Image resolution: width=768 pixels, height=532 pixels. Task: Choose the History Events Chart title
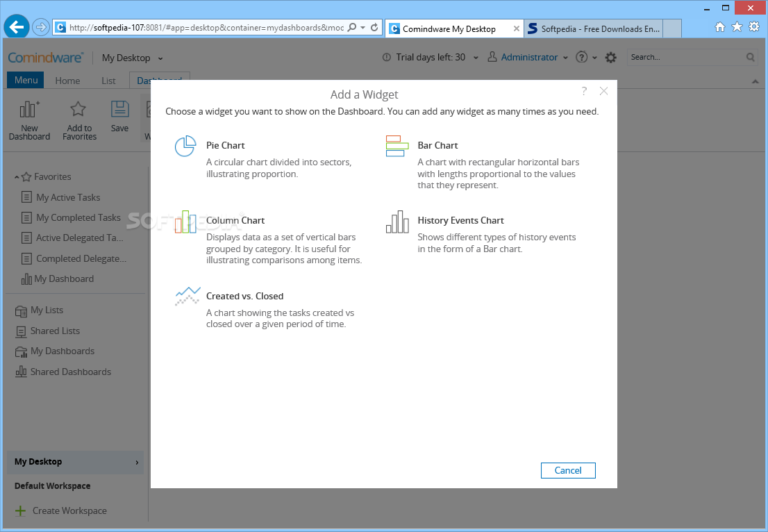click(x=460, y=220)
